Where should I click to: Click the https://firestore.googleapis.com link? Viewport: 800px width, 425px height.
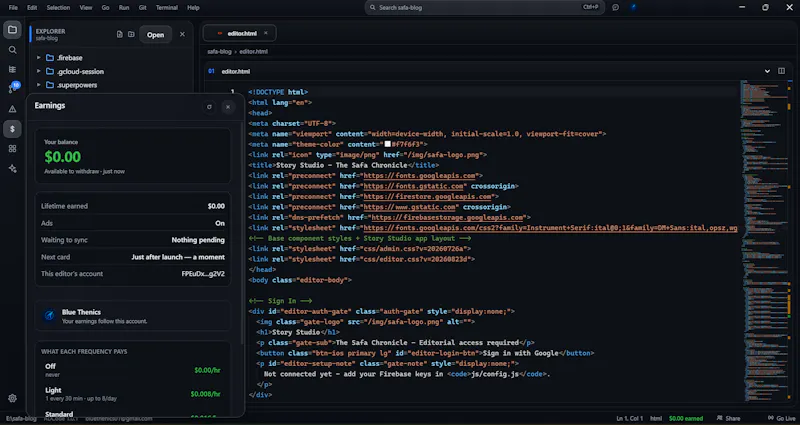point(428,196)
